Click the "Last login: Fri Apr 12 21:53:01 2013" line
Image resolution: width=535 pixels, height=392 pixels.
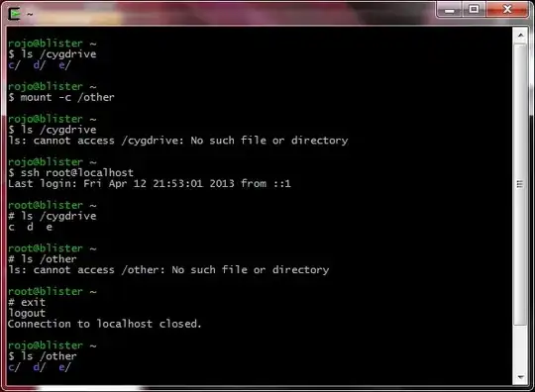click(150, 184)
